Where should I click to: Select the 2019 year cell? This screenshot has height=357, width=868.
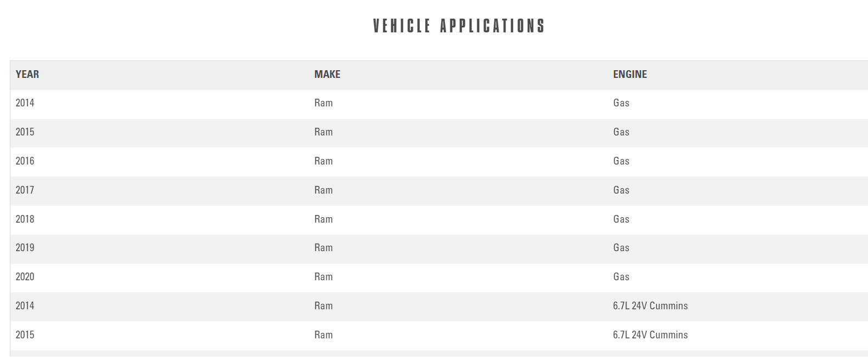click(x=25, y=248)
